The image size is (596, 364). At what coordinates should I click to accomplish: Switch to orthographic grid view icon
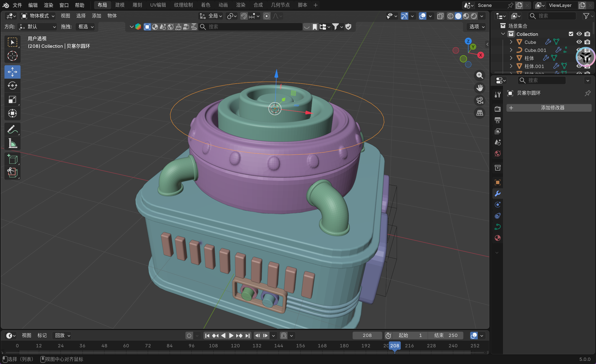(x=480, y=113)
